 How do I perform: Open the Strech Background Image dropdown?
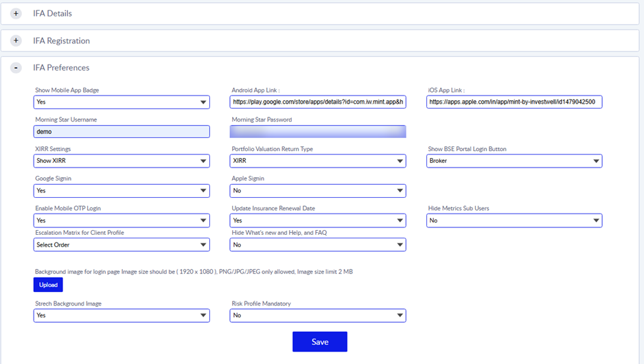click(x=122, y=315)
